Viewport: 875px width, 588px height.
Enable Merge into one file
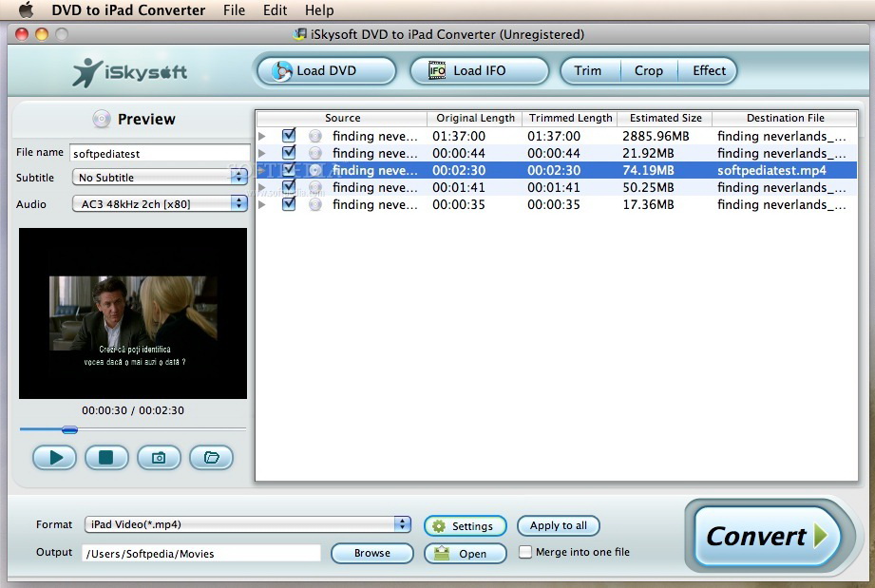pyautogui.click(x=525, y=552)
